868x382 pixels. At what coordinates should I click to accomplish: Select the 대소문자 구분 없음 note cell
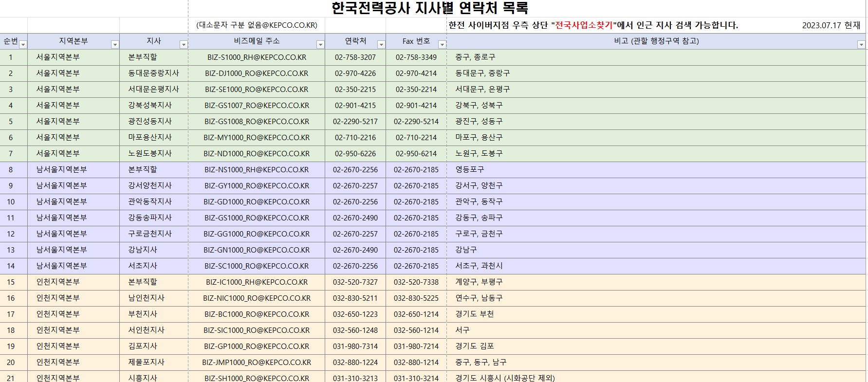pos(257,25)
